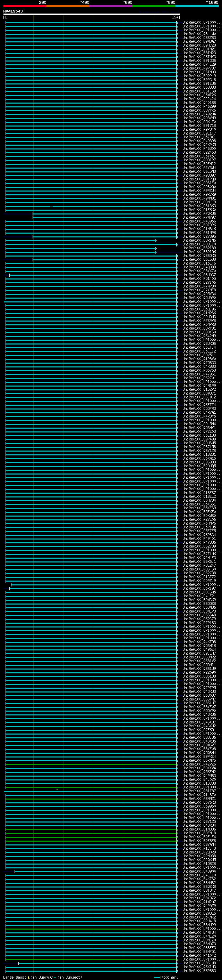Click the UniRef100_Q6L588 label

(199, 259)
